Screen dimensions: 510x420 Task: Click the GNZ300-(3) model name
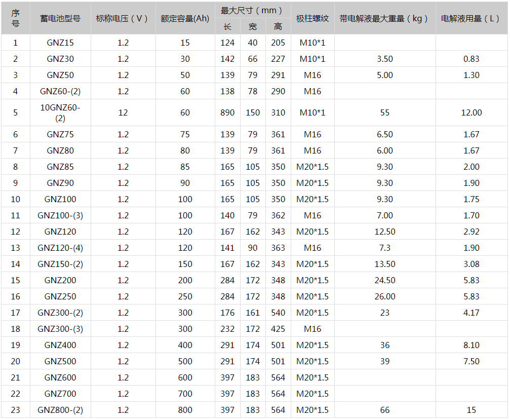pyautogui.click(x=60, y=329)
